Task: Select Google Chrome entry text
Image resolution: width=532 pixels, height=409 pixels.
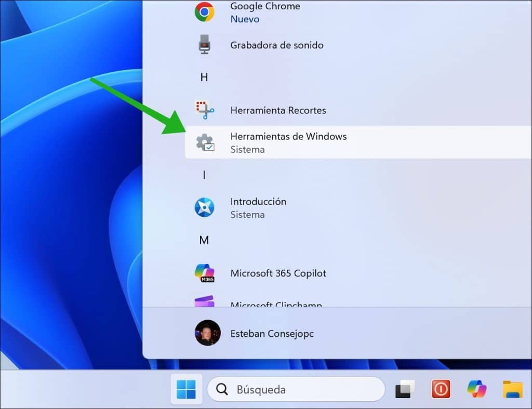Action: pos(265,6)
